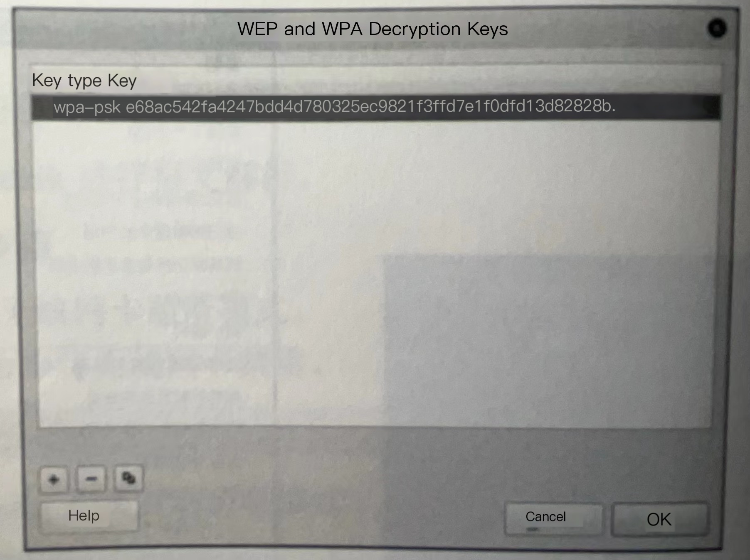Activate the 'wpa-psk' text in first row
750x560 pixels.
coord(87,107)
